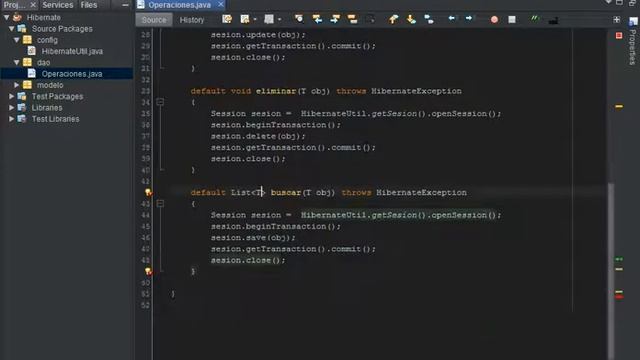Screen dimensions: 640x360
Task: Click red error mark at stripe bottom
Action: [619, 296]
